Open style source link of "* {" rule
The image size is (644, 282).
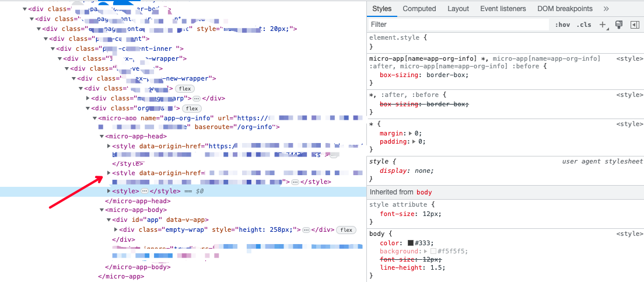point(629,124)
